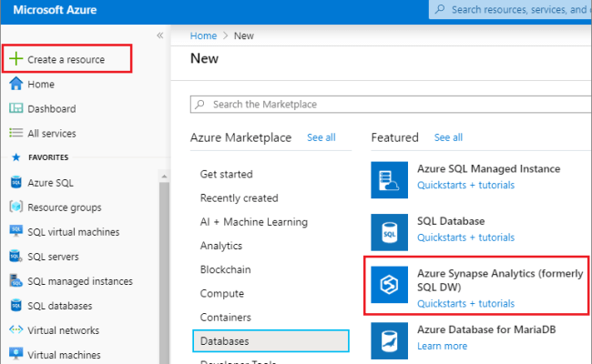
Task: Select the Get started category
Action: [227, 175]
